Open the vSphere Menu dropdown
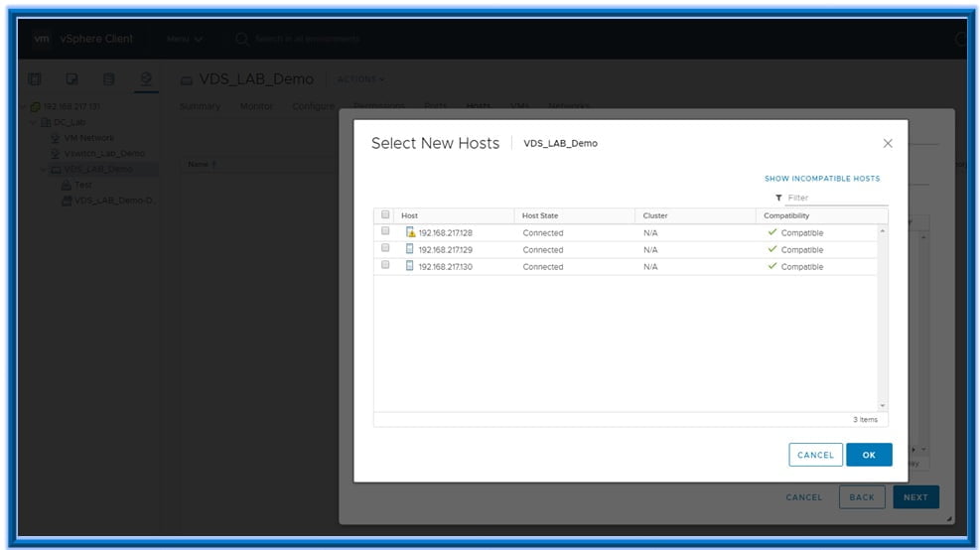 click(x=184, y=39)
